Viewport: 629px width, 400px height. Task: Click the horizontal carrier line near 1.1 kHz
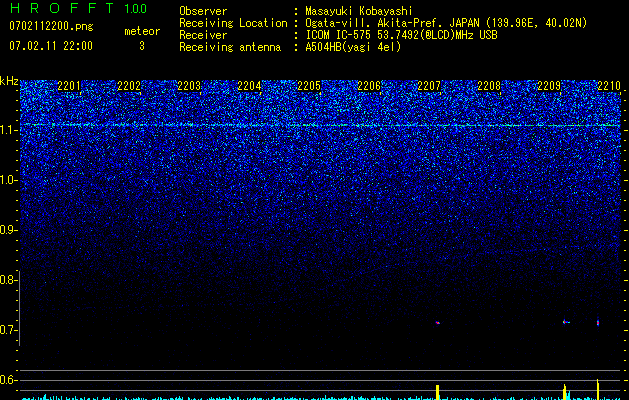click(321, 125)
